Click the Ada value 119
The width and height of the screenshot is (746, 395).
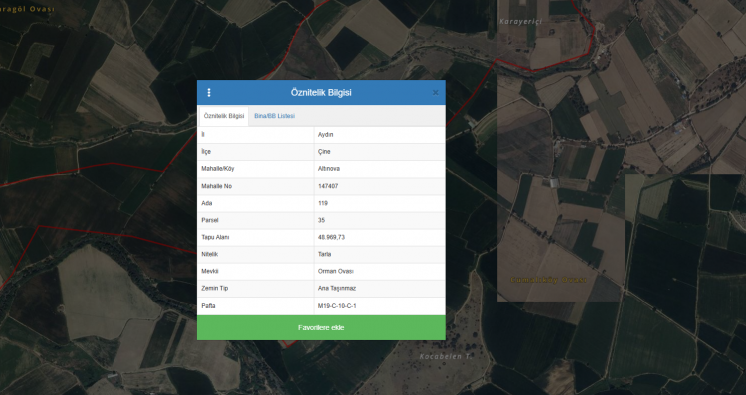point(323,203)
